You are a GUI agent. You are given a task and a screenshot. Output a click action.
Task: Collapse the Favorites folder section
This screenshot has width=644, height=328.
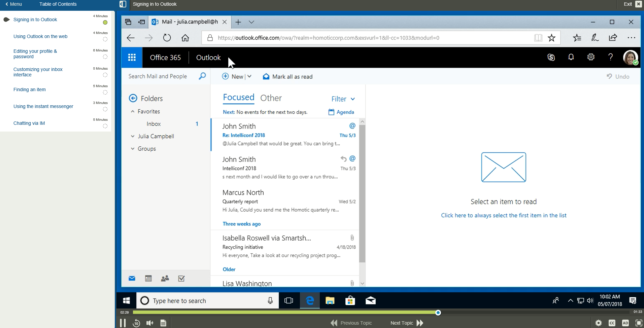133,111
